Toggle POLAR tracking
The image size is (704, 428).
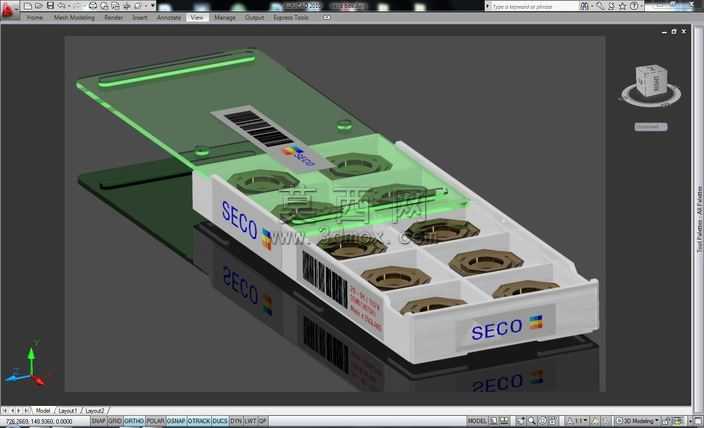pos(155,421)
